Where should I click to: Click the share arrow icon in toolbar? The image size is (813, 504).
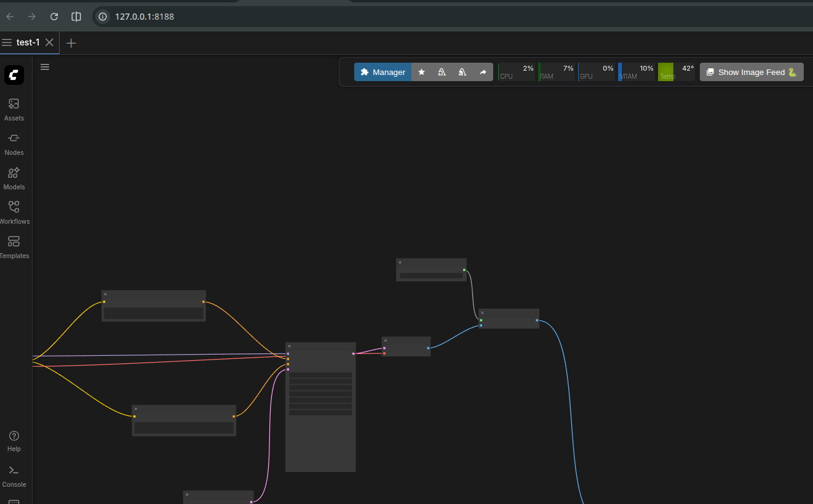pos(483,72)
